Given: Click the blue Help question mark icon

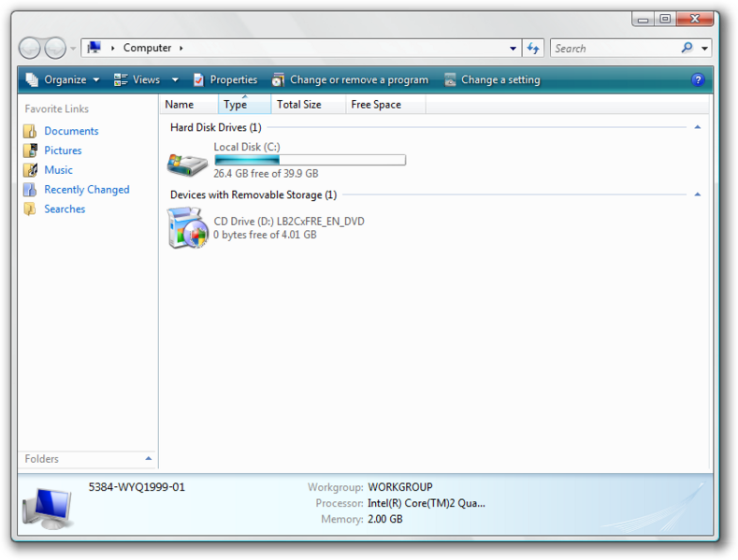Looking at the screenshot, I should click(x=698, y=80).
